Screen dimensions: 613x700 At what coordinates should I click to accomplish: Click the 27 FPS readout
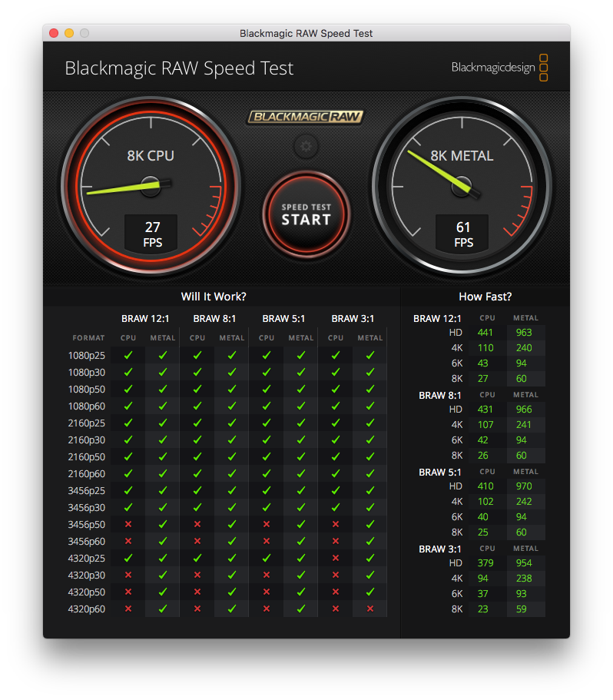pos(152,234)
